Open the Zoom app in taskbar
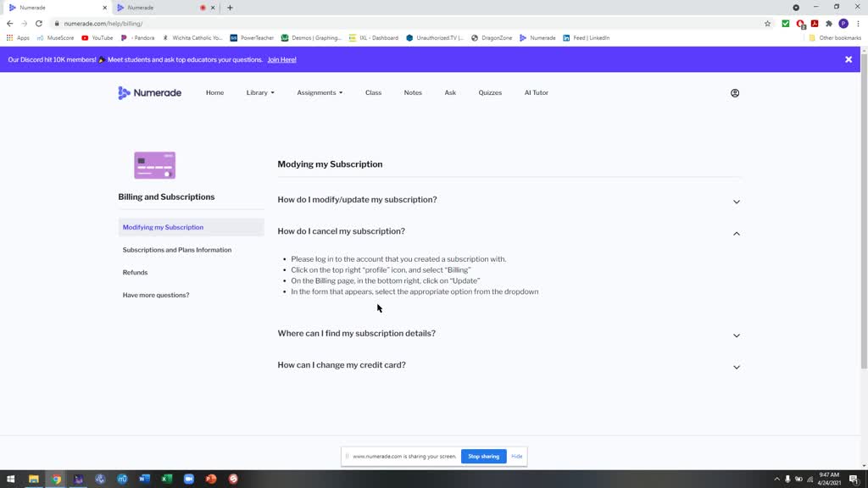The width and height of the screenshot is (868, 488). 189,479
